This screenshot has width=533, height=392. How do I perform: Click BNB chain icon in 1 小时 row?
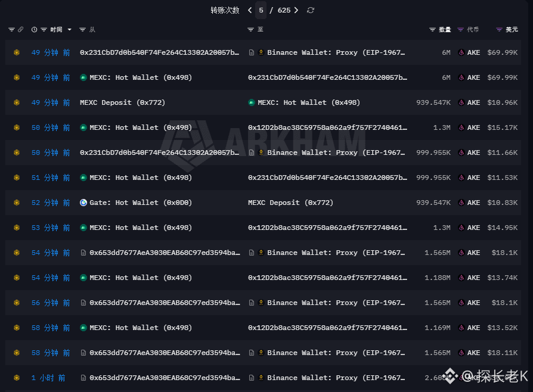pyautogui.click(x=16, y=378)
